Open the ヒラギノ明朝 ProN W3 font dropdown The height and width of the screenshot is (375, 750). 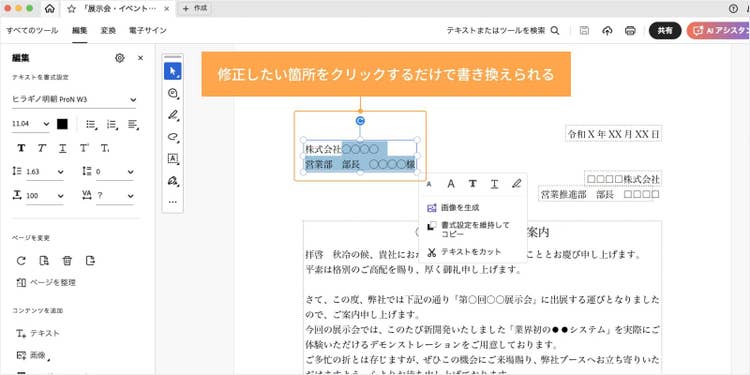pos(74,99)
